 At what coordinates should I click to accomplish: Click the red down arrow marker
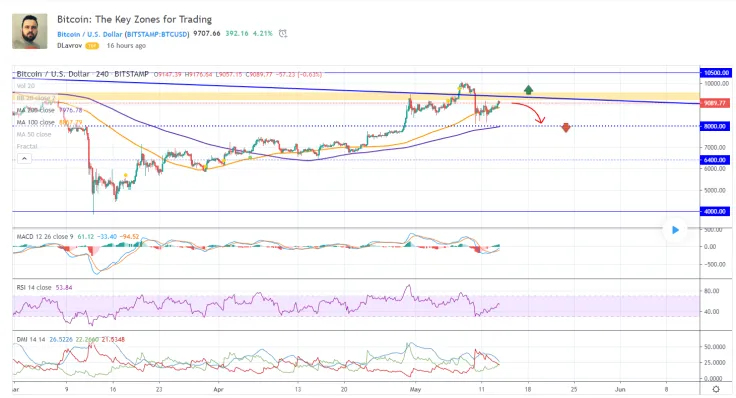(x=566, y=127)
